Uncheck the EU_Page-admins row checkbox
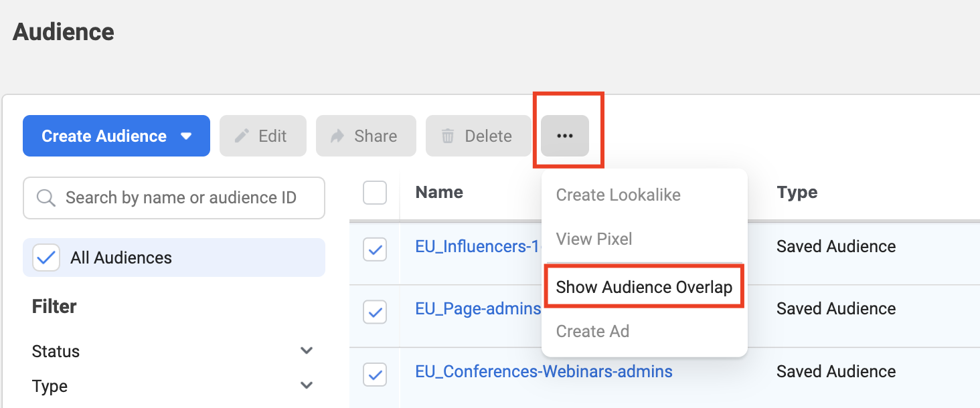The image size is (980, 408). pos(375,312)
